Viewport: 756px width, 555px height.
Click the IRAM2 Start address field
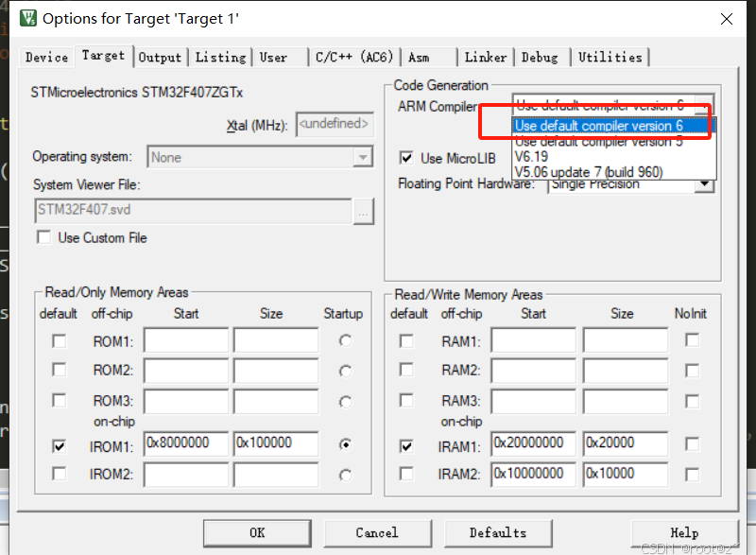534,475
